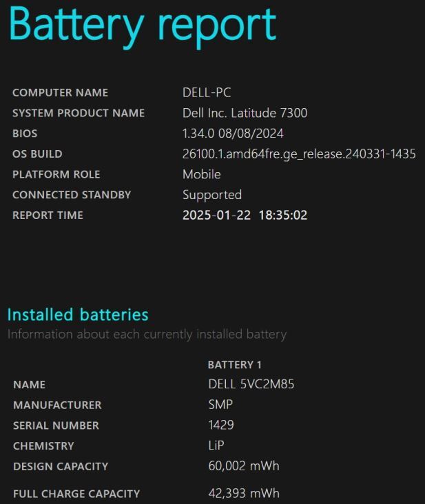Select the OS BUILD label
This screenshot has height=504, width=425.
tap(37, 154)
